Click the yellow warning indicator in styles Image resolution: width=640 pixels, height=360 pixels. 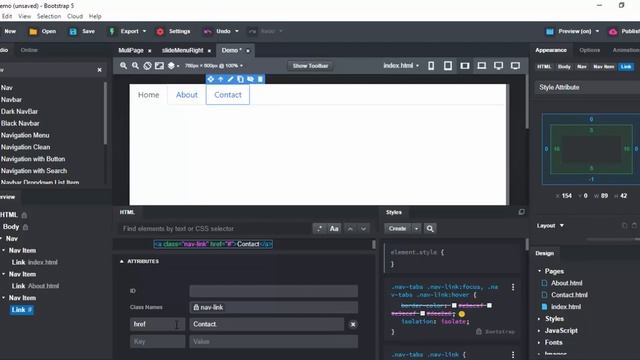[462, 314]
